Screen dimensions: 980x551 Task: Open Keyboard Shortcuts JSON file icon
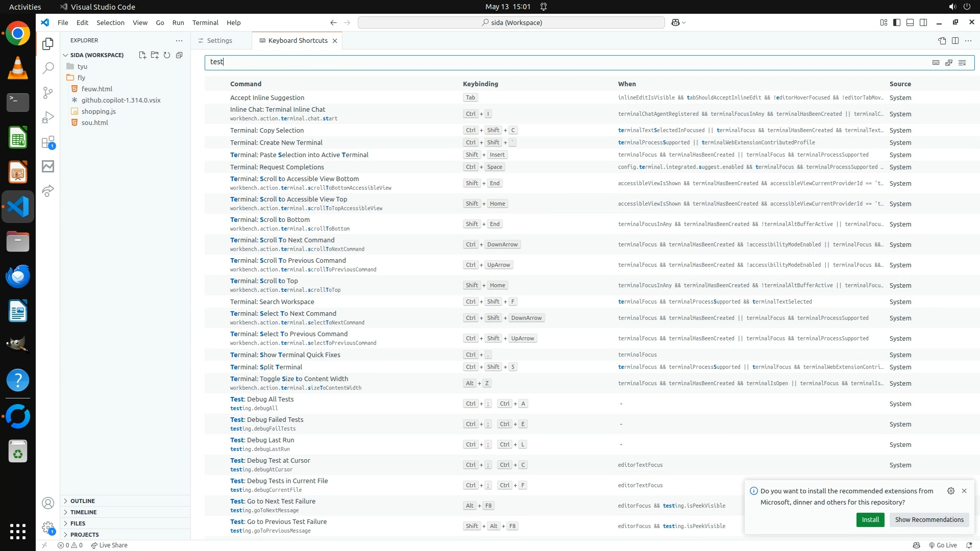pyautogui.click(x=942, y=41)
